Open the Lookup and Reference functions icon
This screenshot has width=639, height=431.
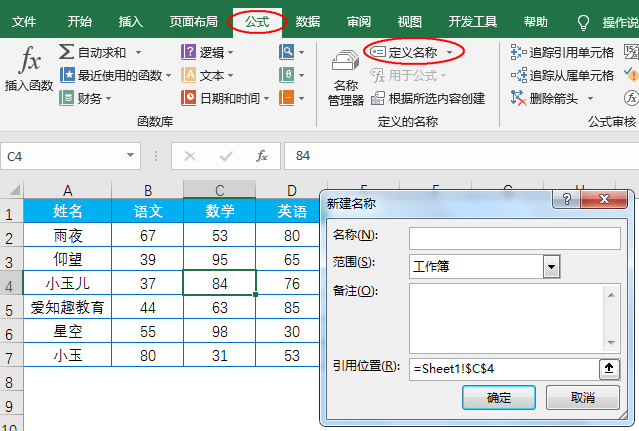click(x=286, y=52)
